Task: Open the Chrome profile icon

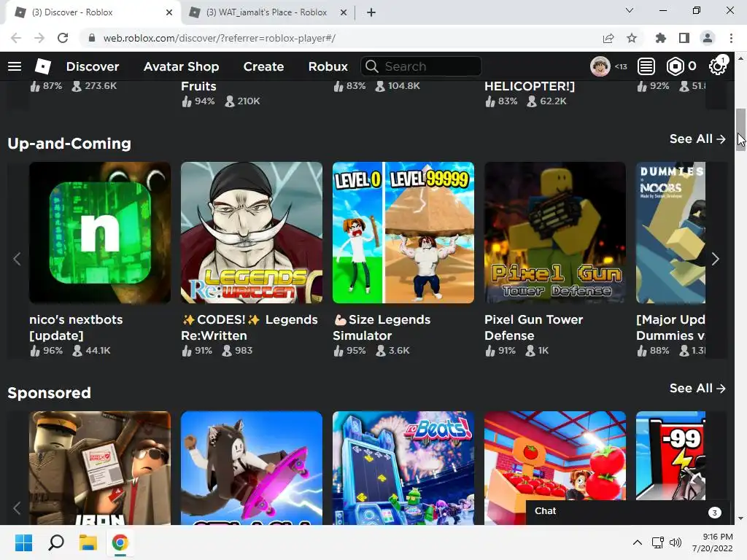Action: click(x=708, y=38)
